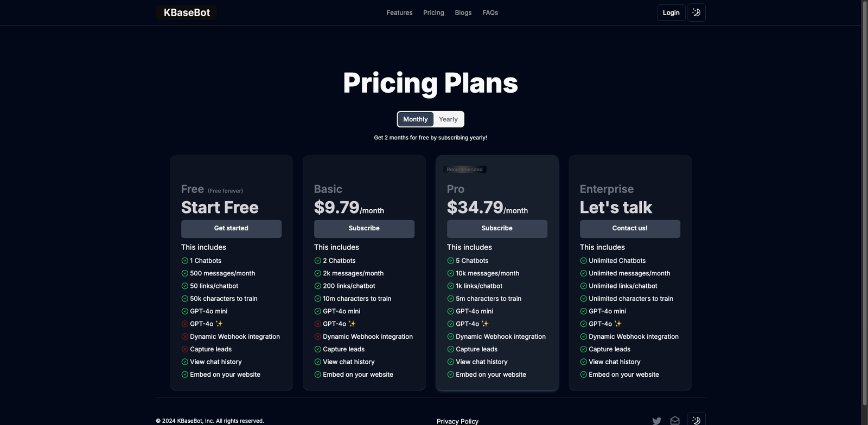
Task: Click the moon theme icon in footer
Action: click(696, 420)
